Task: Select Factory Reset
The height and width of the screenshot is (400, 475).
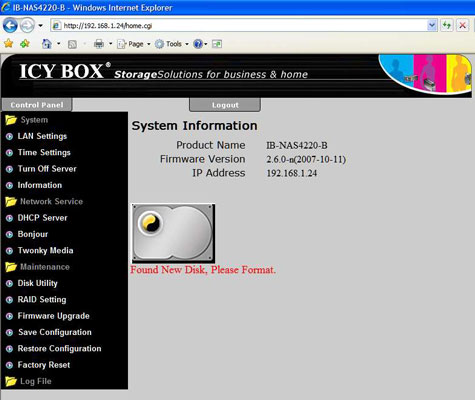Action: (44, 365)
